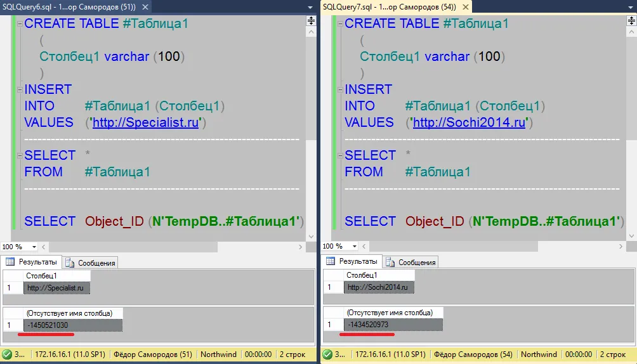Select the Результаты tab in the left pane

32,262
